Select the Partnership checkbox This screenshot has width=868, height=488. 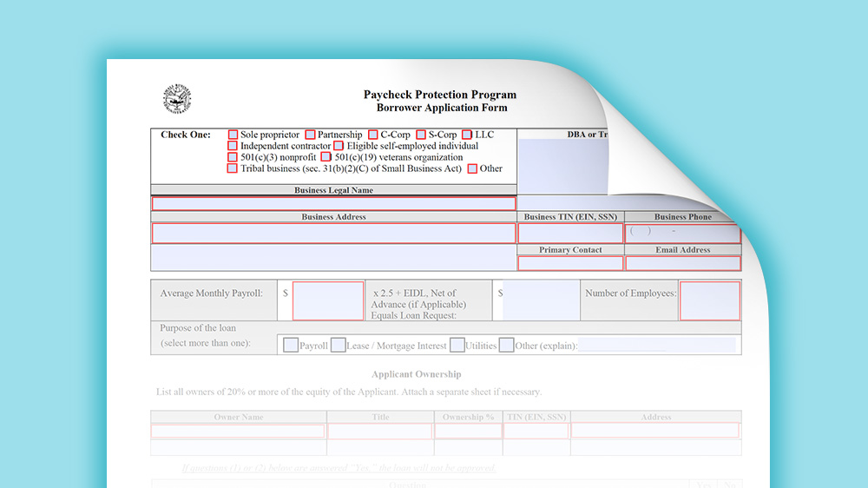click(310, 135)
